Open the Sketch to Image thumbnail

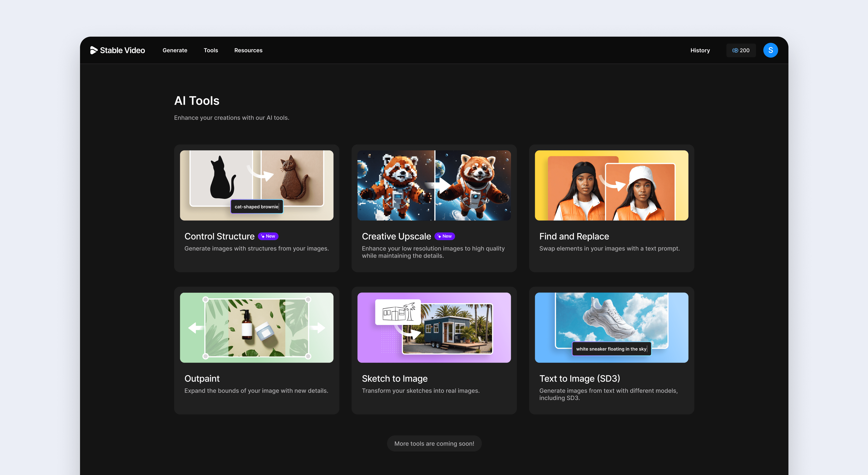click(x=434, y=327)
